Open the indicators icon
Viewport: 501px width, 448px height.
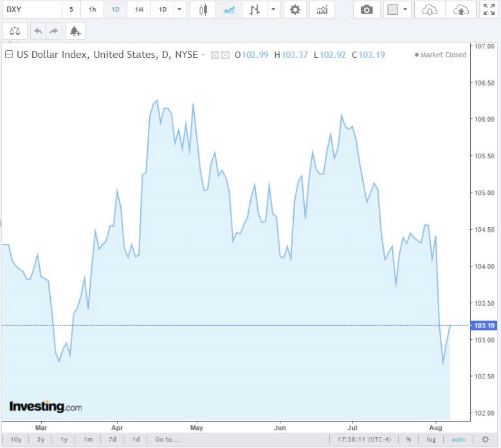click(x=322, y=10)
